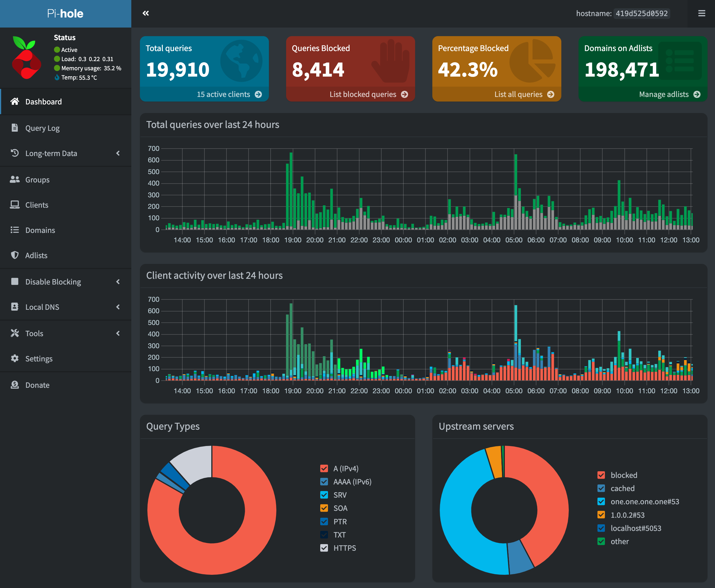Expand Disable Blocking submenu chevron
Viewport: 715px width, 588px height.
click(118, 281)
